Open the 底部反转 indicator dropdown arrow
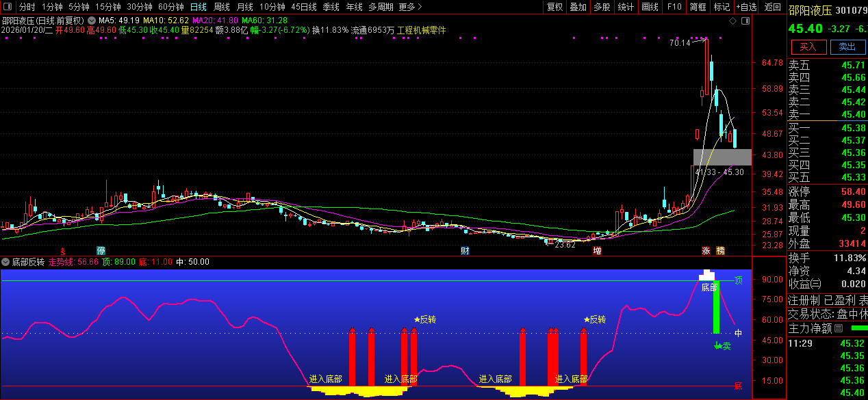The height and width of the screenshot is (400, 868). pos(5,262)
